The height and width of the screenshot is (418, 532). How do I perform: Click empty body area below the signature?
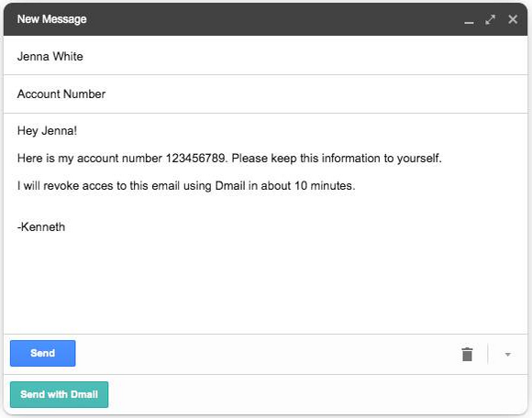[266, 285]
